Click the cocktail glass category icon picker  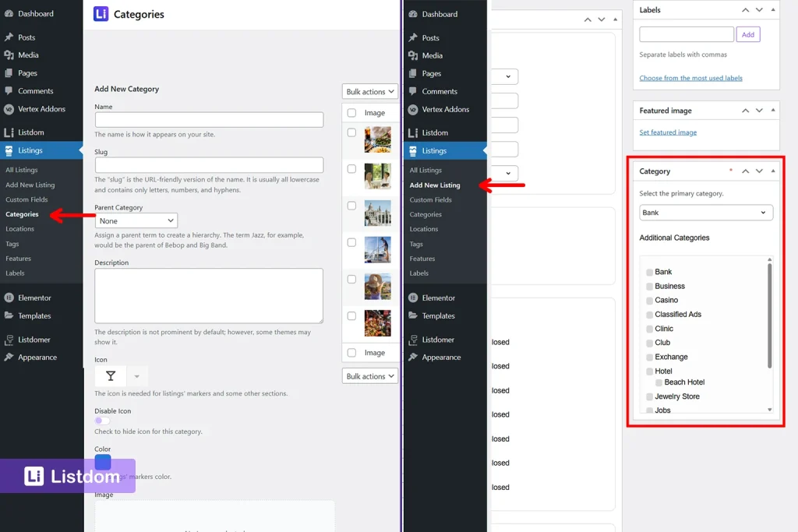112,374
